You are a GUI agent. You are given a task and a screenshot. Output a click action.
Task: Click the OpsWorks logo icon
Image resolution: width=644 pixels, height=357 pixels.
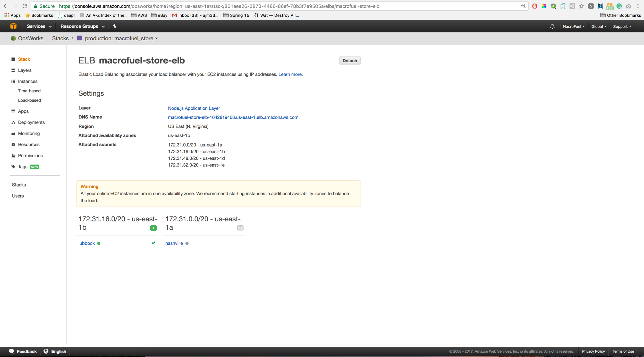13,38
